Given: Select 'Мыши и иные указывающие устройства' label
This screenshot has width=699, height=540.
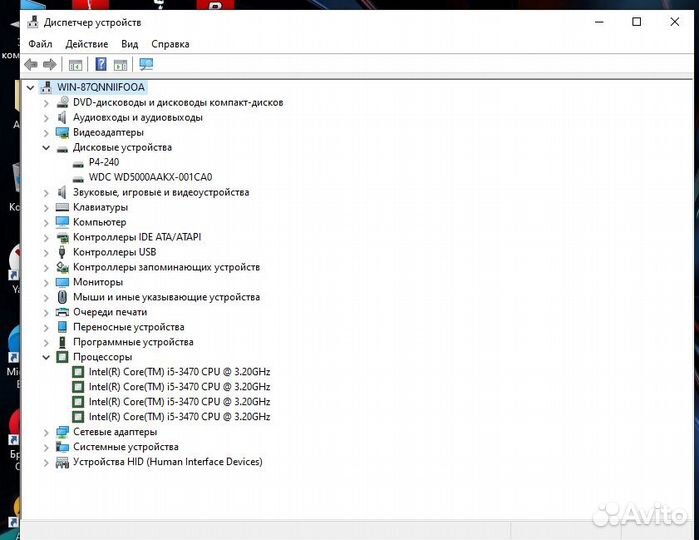Looking at the screenshot, I should 166,297.
